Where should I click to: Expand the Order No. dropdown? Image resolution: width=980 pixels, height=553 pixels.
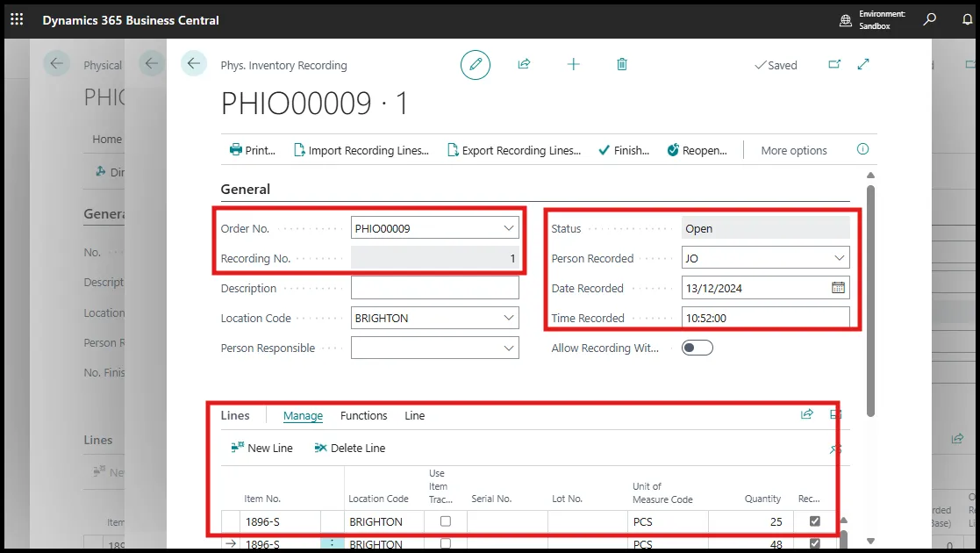(509, 228)
